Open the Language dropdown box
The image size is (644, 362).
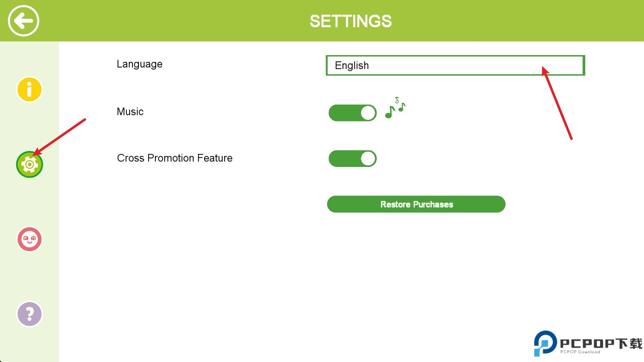click(455, 66)
